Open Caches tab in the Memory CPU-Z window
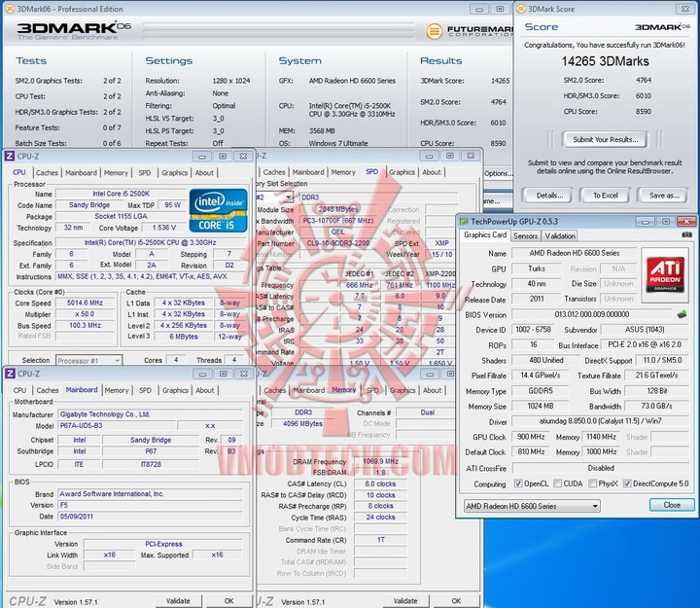 [x=274, y=390]
